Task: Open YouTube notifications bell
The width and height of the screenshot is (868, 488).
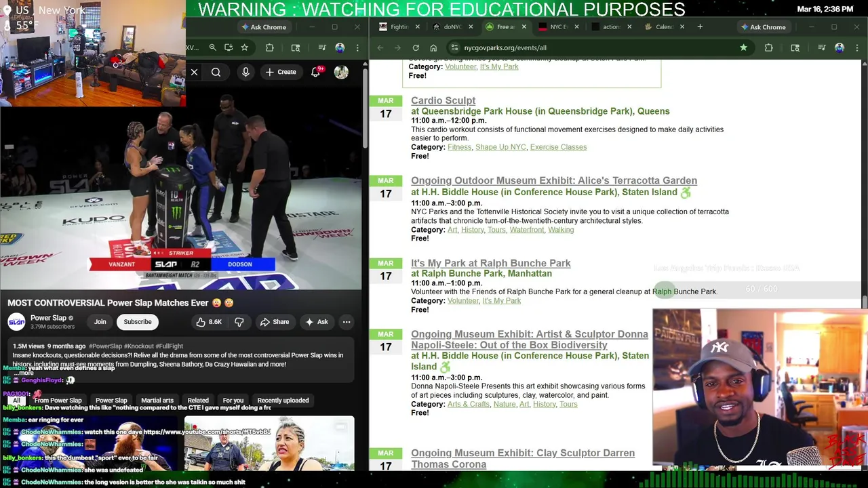Action: point(315,72)
